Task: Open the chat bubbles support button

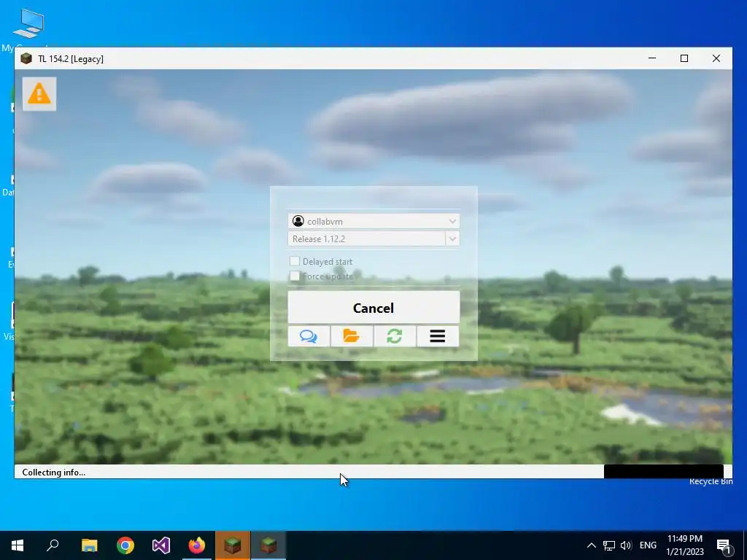Action: [309, 336]
